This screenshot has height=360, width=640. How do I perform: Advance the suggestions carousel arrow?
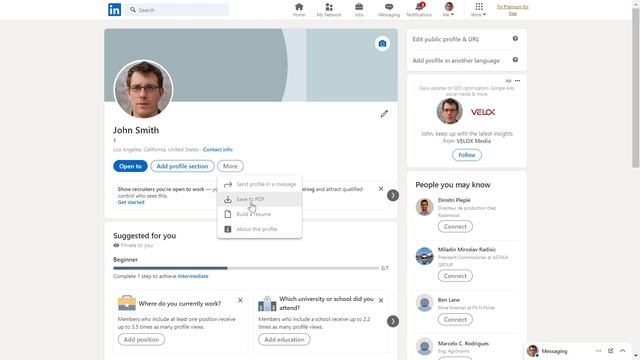(393, 322)
